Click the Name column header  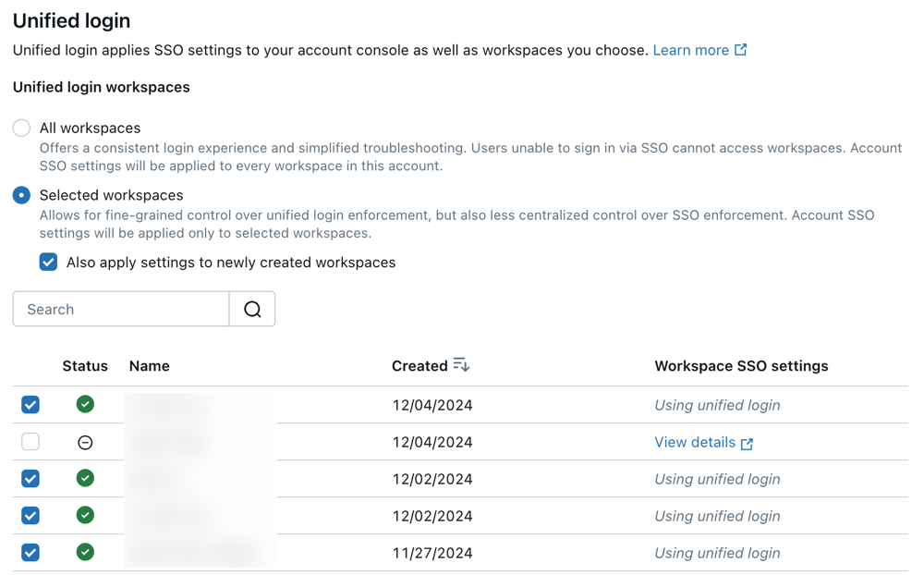[149, 366]
